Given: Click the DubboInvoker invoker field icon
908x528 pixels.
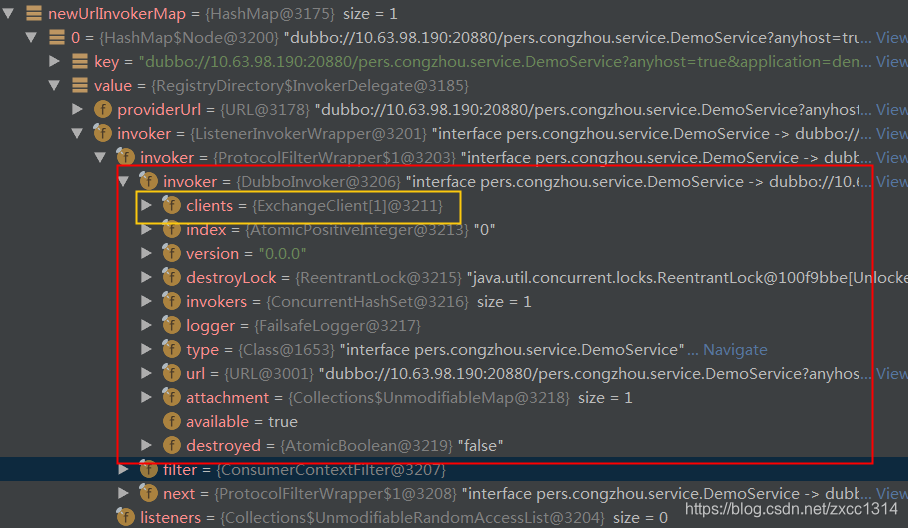Looking at the screenshot, I should (149, 181).
